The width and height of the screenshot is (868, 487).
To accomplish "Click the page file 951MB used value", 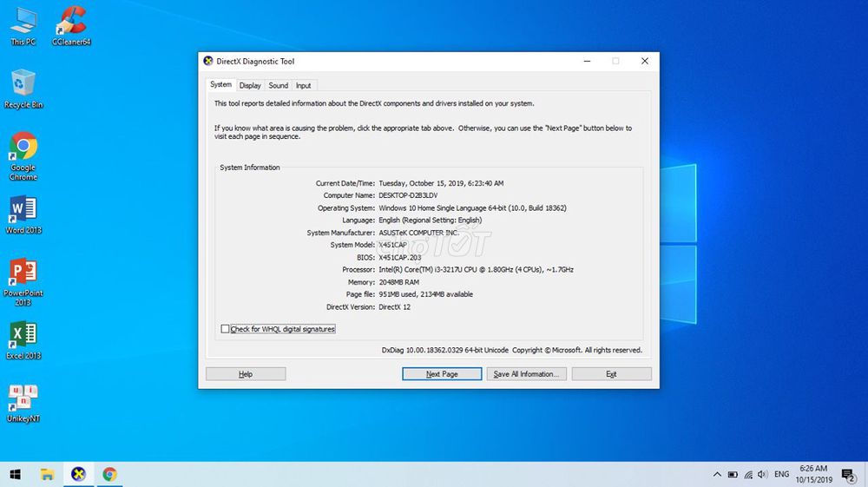I will click(425, 294).
